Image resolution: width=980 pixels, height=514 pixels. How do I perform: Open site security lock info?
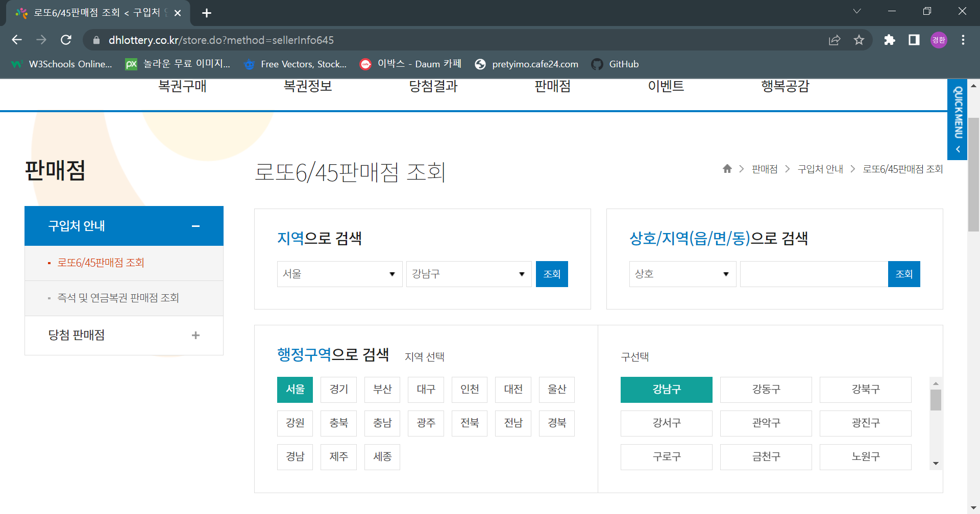point(96,40)
